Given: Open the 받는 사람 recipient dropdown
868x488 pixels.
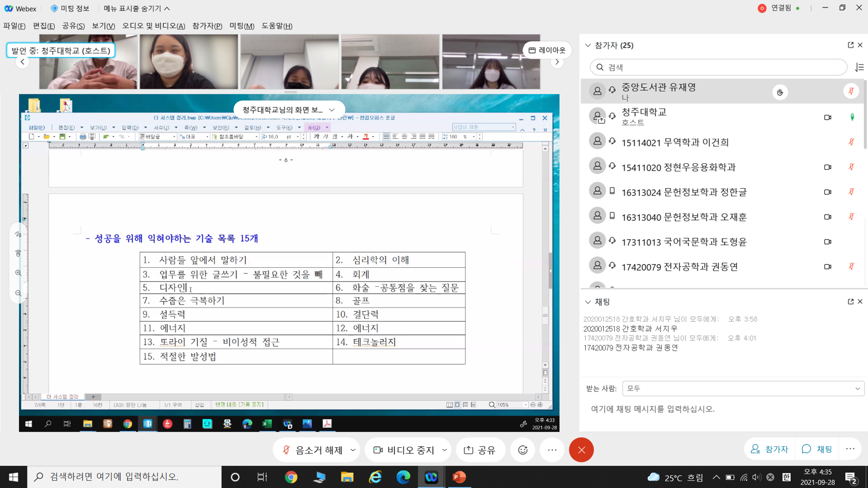Looking at the screenshot, I should 743,388.
